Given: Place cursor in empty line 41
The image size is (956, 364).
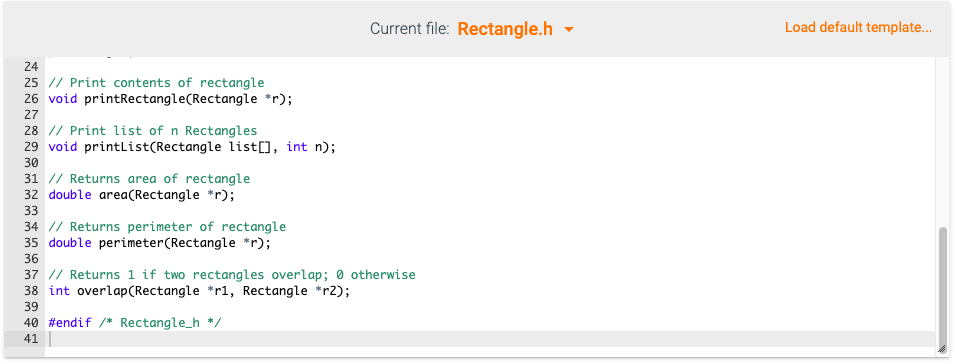Looking at the screenshot, I should (x=490, y=339).
